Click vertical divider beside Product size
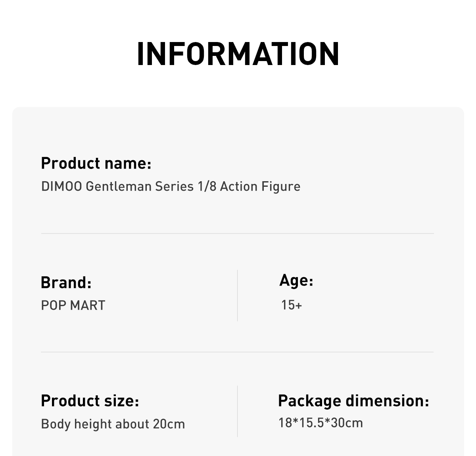476x456 pixels. pos(237,411)
